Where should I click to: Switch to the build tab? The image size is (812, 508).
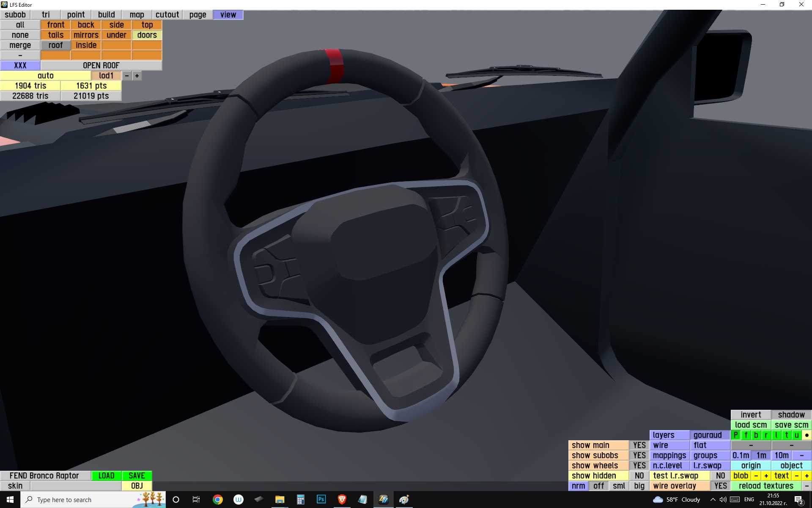pyautogui.click(x=106, y=15)
